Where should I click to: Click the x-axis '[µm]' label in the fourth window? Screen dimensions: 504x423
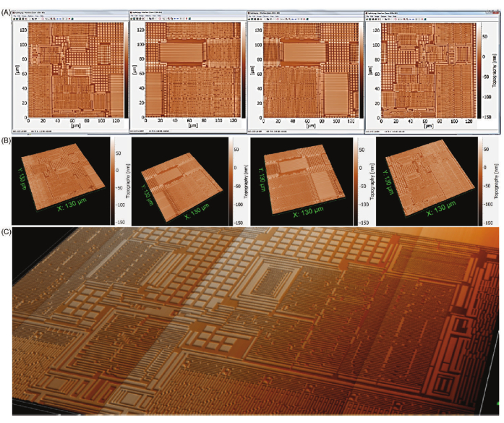coord(429,127)
